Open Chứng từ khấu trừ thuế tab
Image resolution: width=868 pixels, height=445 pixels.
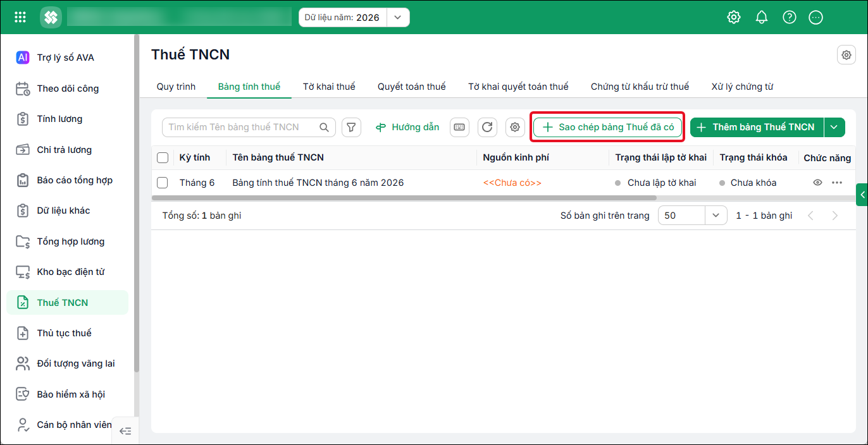pos(640,87)
